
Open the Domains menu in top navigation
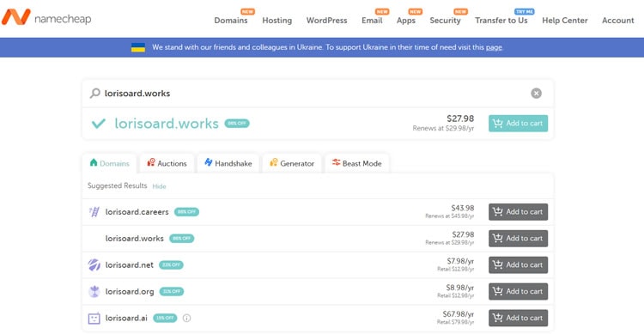(x=231, y=20)
